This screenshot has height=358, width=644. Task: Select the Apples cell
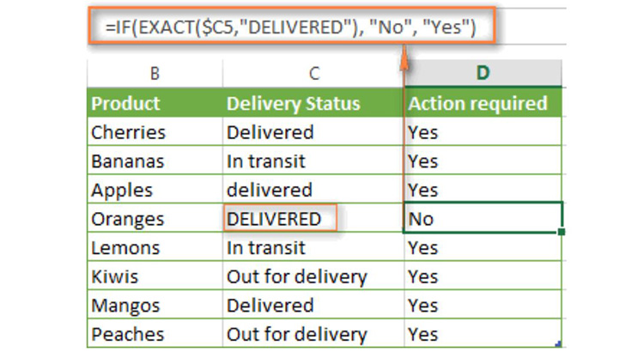click(x=155, y=189)
